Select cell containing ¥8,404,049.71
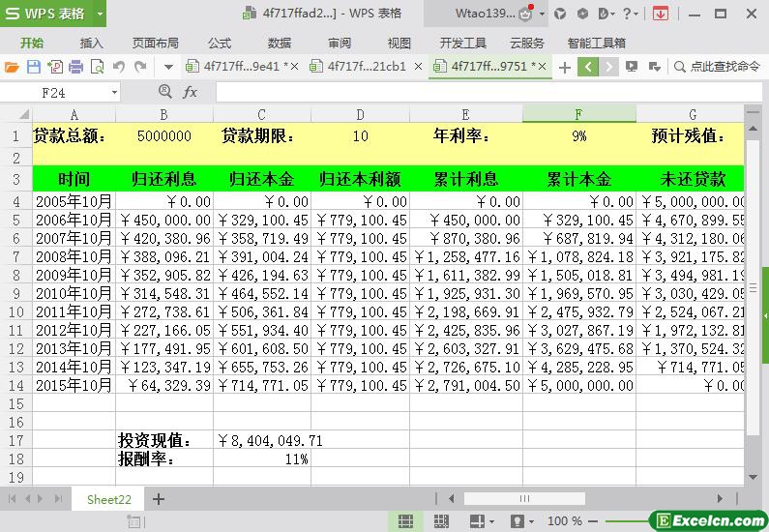Screen dimensions: 769x532 point(262,440)
